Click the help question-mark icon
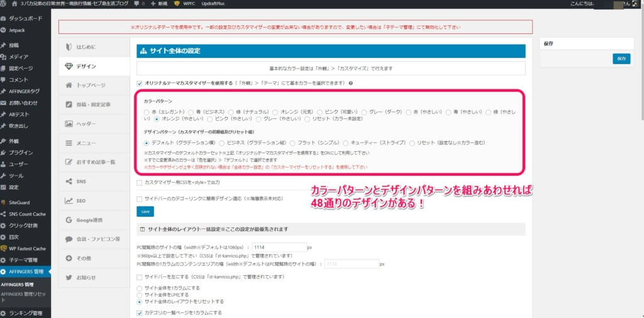The width and height of the screenshot is (644, 318). coord(351,83)
